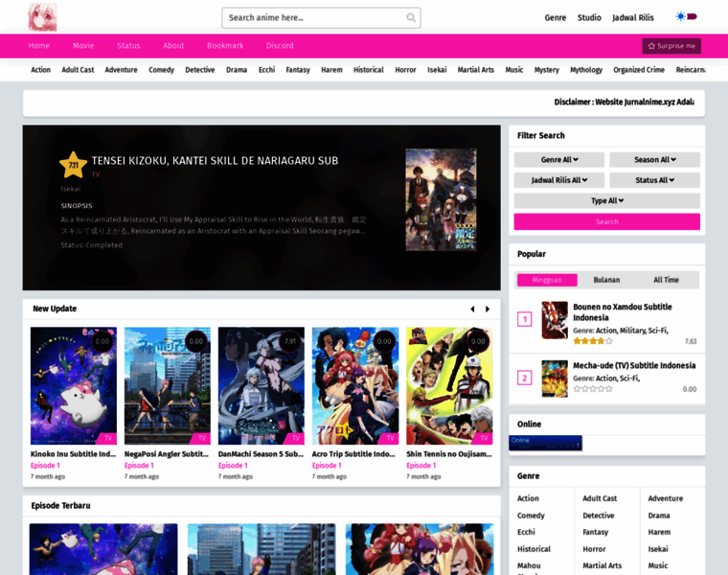
Task: Click Organized Crime in genre strip
Action: pos(639,70)
